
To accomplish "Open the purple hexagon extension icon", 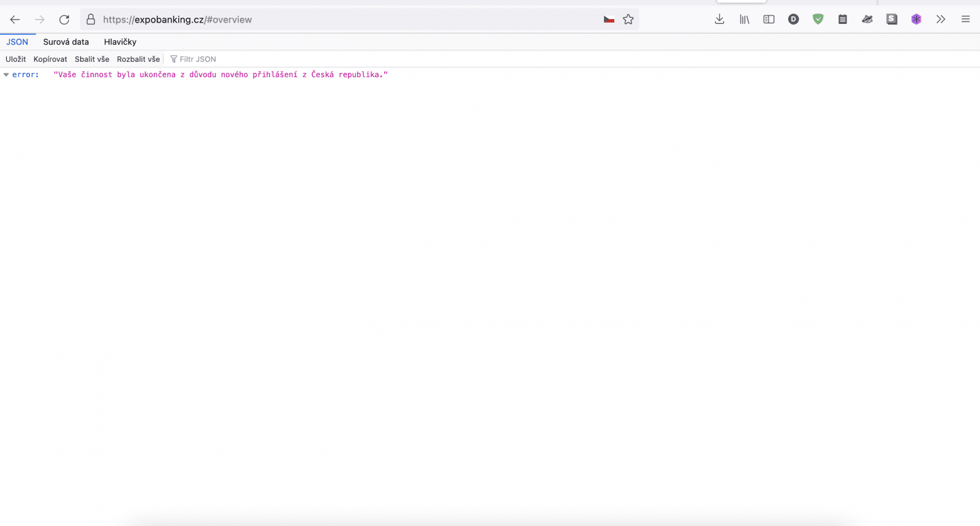I will point(916,20).
